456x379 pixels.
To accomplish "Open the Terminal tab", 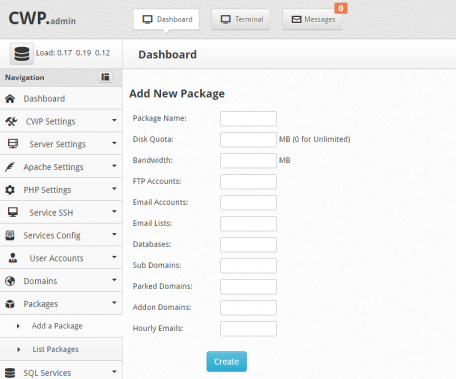I will pyautogui.click(x=241, y=19).
